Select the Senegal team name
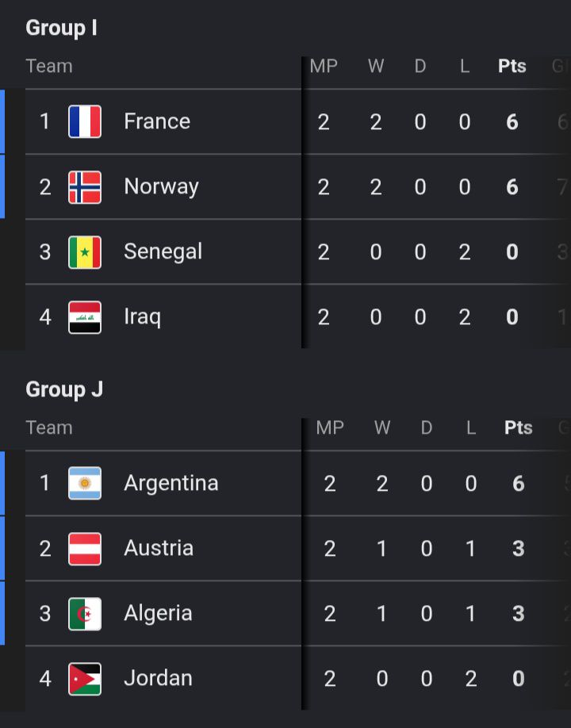Image resolution: width=571 pixels, height=728 pixels. pyautogui.click(x=163, y=251)
